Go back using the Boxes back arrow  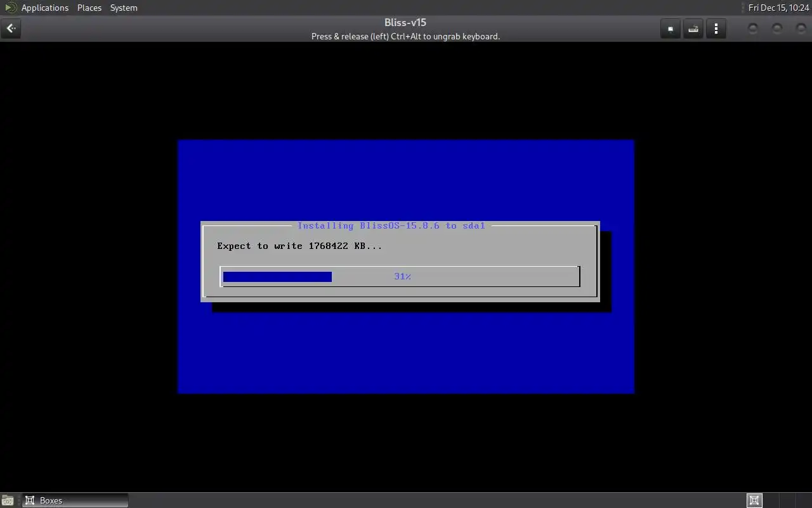click(x=11, y=29)
